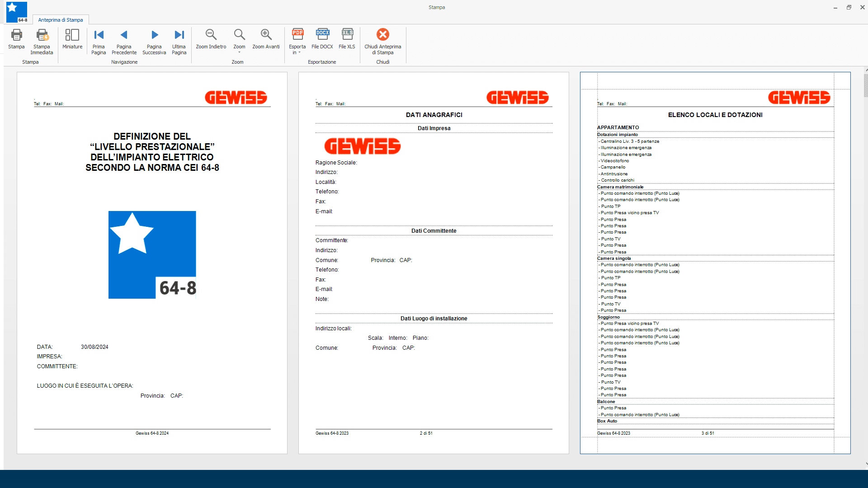
Task: Export as File DOCX
Action: click(322, 39)
